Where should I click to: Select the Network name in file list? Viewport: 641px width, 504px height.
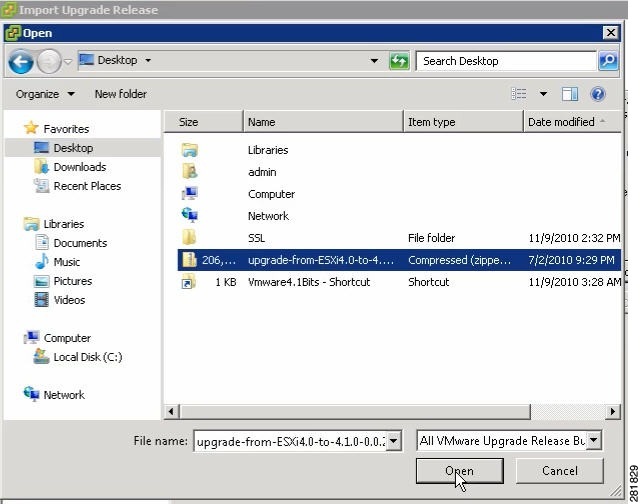coord(268,216)
